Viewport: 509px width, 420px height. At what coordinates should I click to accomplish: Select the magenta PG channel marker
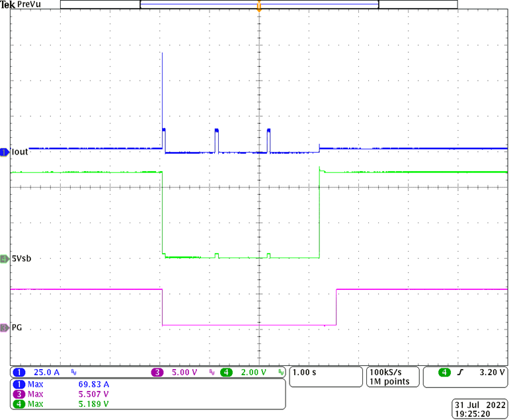pos(5,327)
